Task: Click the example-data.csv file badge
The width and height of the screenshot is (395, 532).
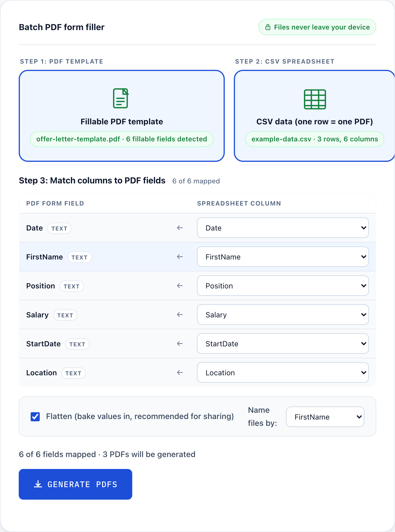Action: (315, 139)
